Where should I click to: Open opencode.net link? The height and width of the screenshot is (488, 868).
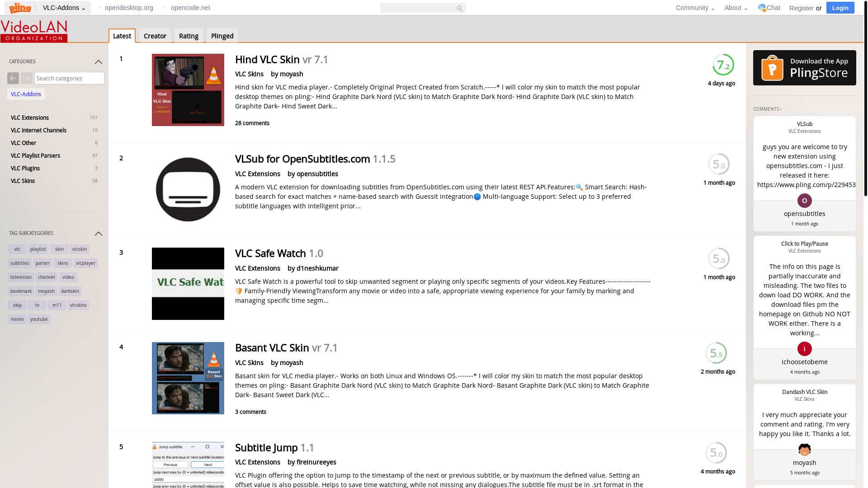point(190,8)
